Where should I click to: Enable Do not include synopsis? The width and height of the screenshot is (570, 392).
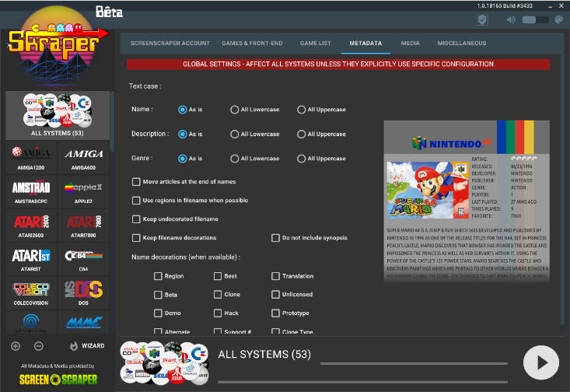275,238
